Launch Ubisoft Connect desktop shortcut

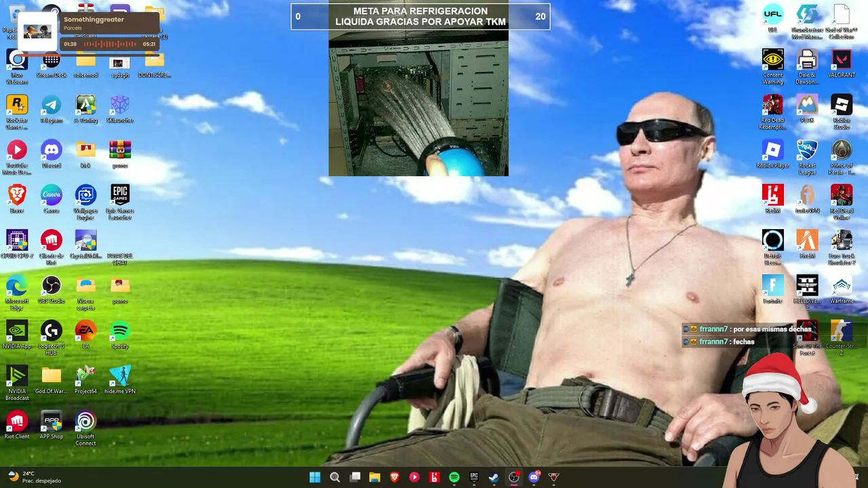[85, 429]
